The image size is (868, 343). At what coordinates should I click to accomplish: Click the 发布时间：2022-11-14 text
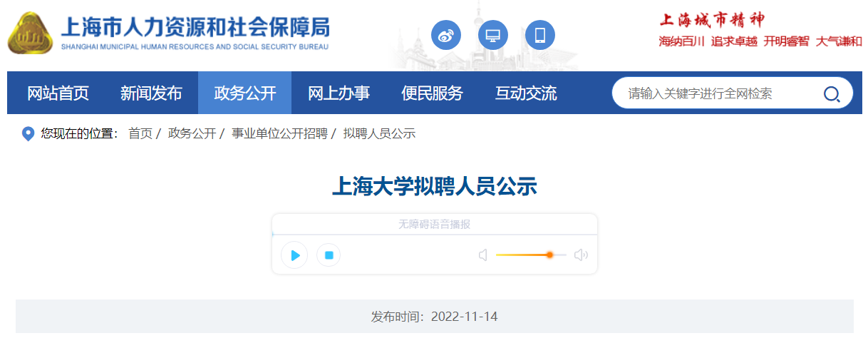pos(434,316)
